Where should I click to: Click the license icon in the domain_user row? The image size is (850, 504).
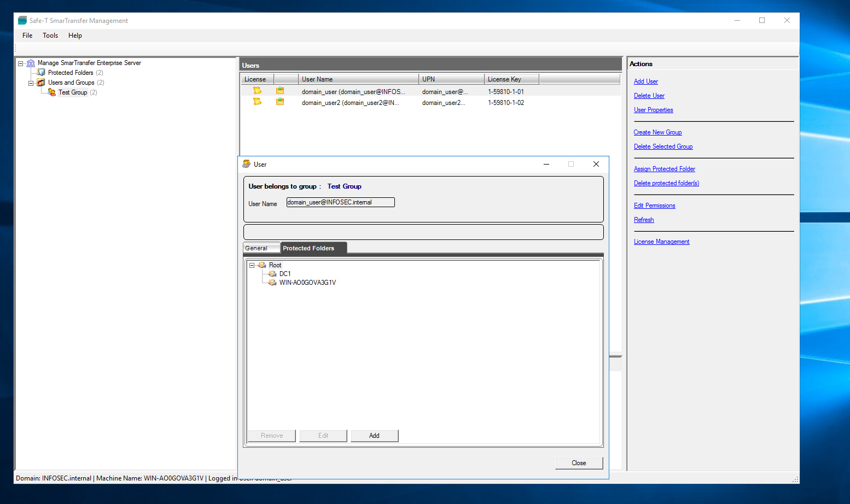click(x=257, y=91)
